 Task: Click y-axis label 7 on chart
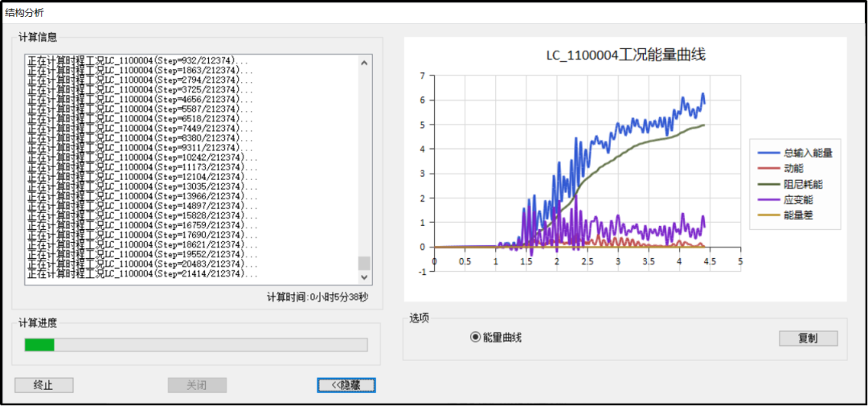(x=423, y=76)
